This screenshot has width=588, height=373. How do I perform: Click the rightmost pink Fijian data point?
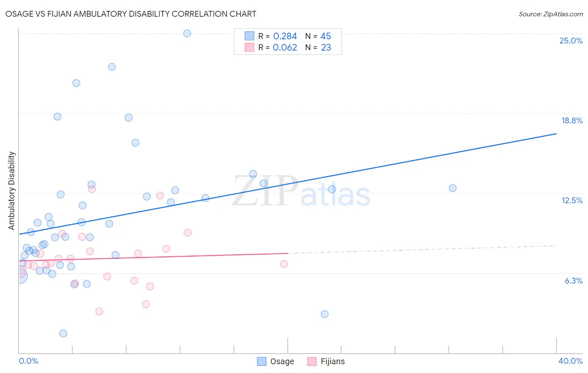click(x=284, y=264)
